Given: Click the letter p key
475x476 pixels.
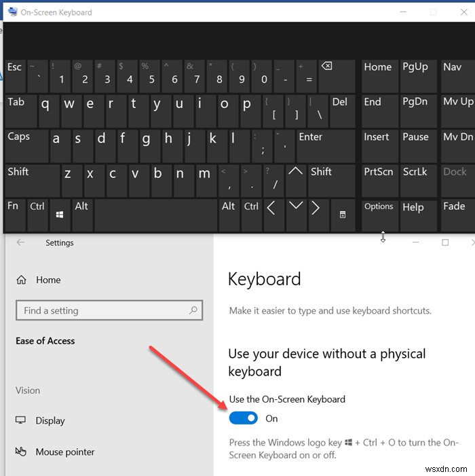Looking at the screenshot, I should 250,111.
